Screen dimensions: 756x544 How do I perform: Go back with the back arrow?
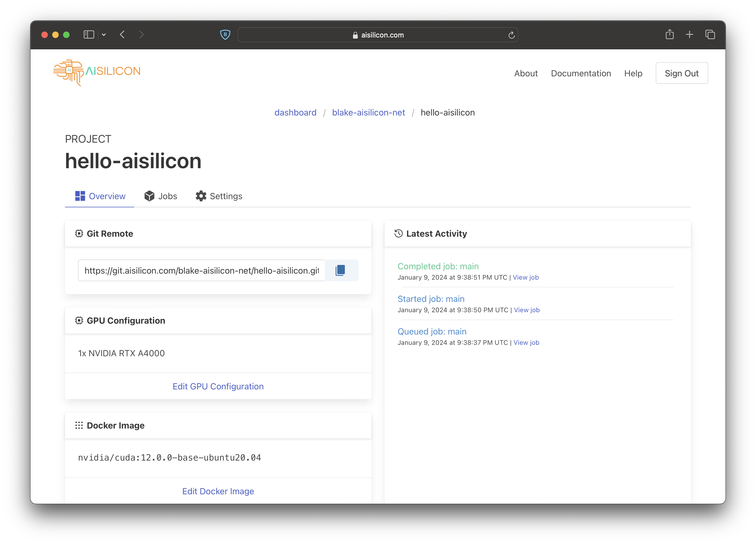122,35
